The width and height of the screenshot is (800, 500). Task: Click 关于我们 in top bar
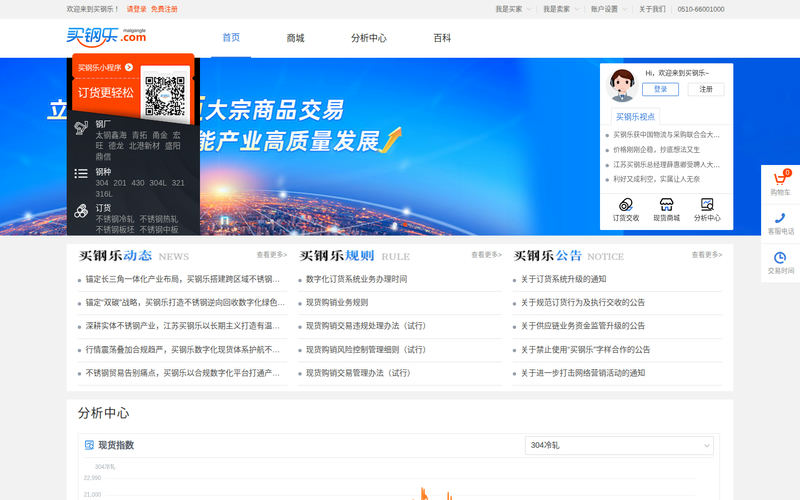(x=652, y=9)
